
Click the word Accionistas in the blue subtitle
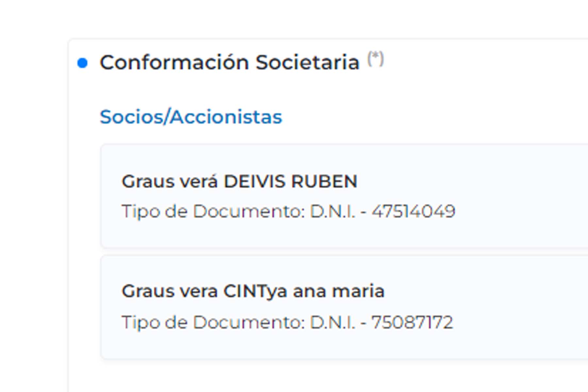[226, 117]
